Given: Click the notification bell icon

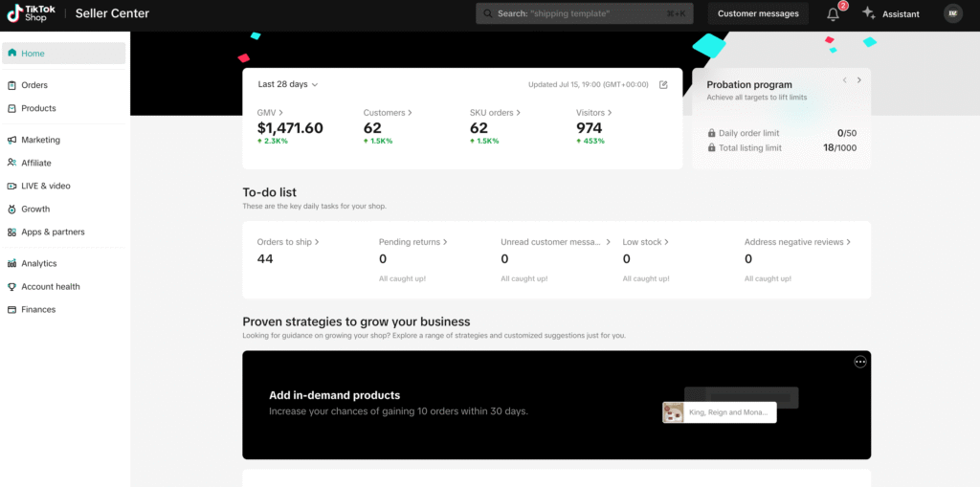Looking at the screenshot, I should [x=833, y=14].
